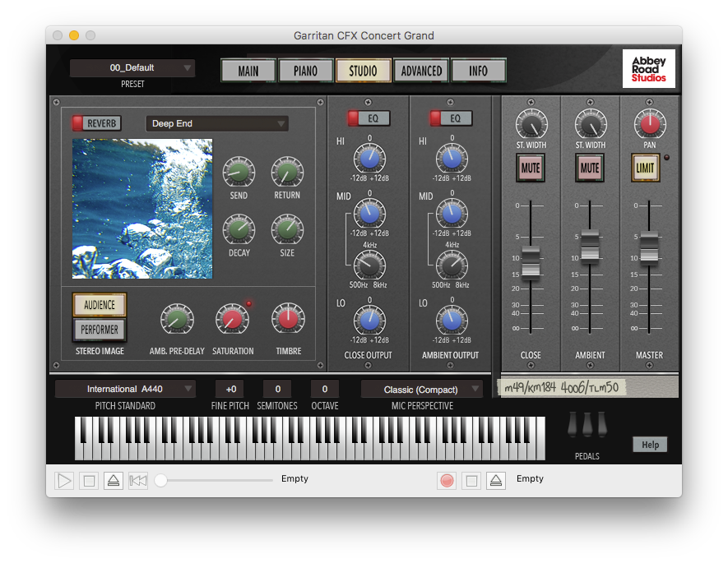Toggle the Close Output EQ switch
This screenshot has height=563, width=728.
click(x=369, y=118)
